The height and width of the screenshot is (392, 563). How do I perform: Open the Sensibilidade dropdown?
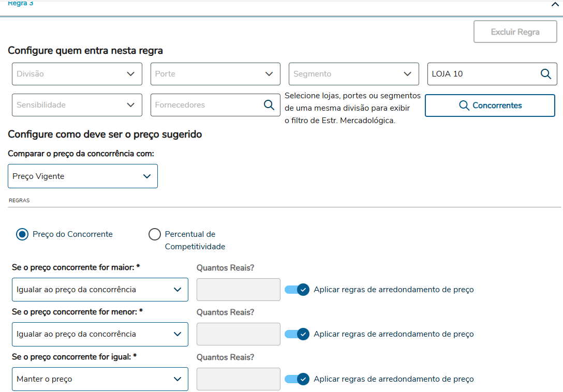[77, 105]
